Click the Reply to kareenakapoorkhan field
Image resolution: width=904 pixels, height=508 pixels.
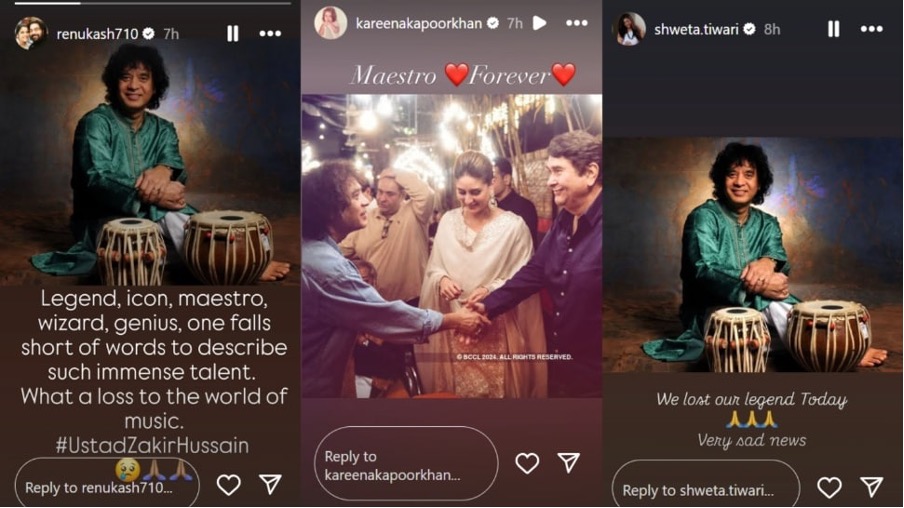[406, 464]
